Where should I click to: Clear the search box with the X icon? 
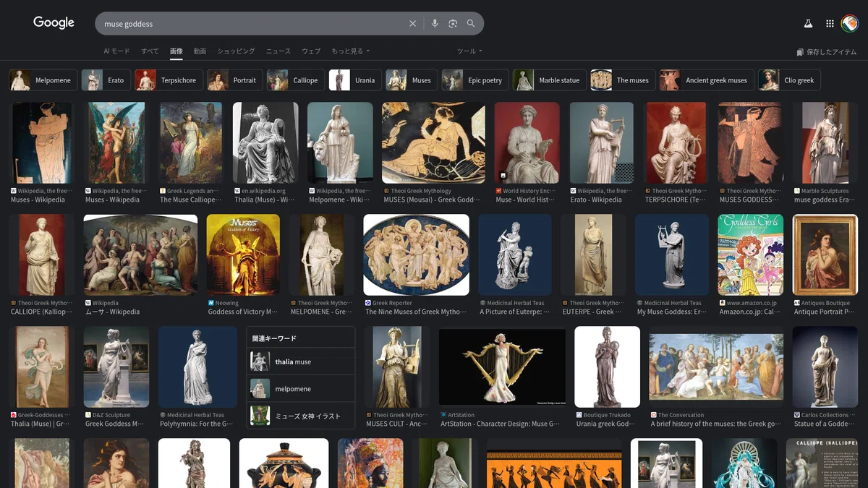(x=412, y=24)
